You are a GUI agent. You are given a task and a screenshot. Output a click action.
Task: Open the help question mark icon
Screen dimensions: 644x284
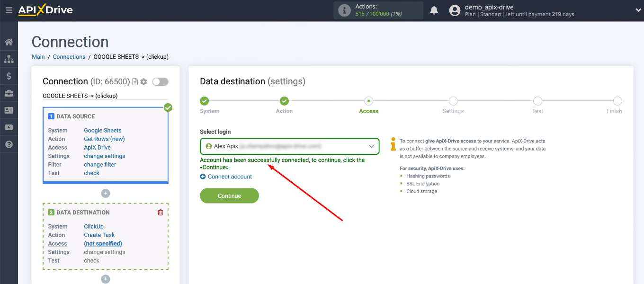click(9, 144)
